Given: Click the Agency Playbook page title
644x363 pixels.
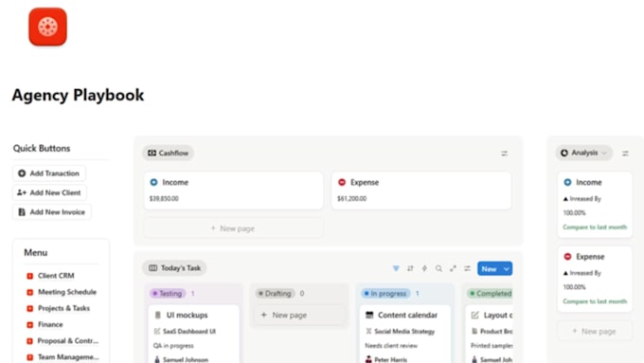Looking at the screenshot, I should point(78,96).
